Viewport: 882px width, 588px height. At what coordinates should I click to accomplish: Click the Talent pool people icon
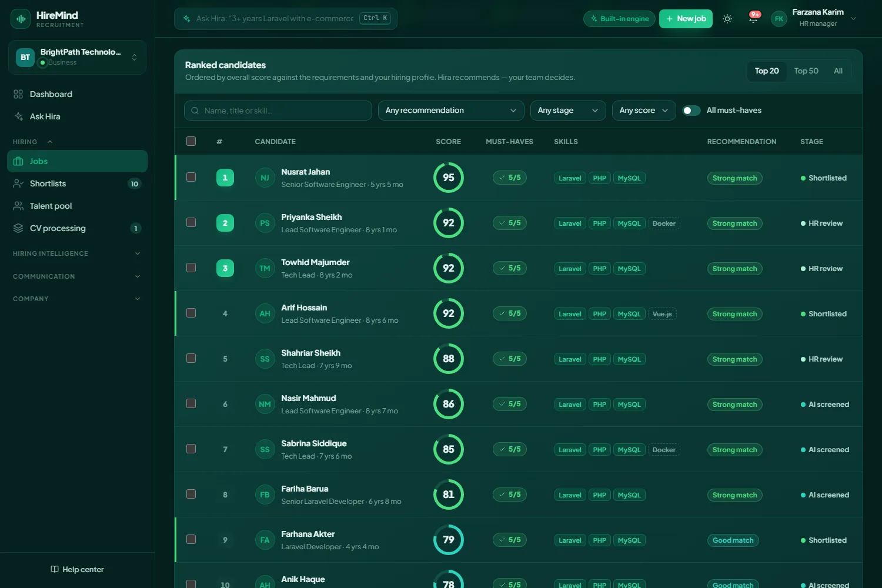coord(18,206)
